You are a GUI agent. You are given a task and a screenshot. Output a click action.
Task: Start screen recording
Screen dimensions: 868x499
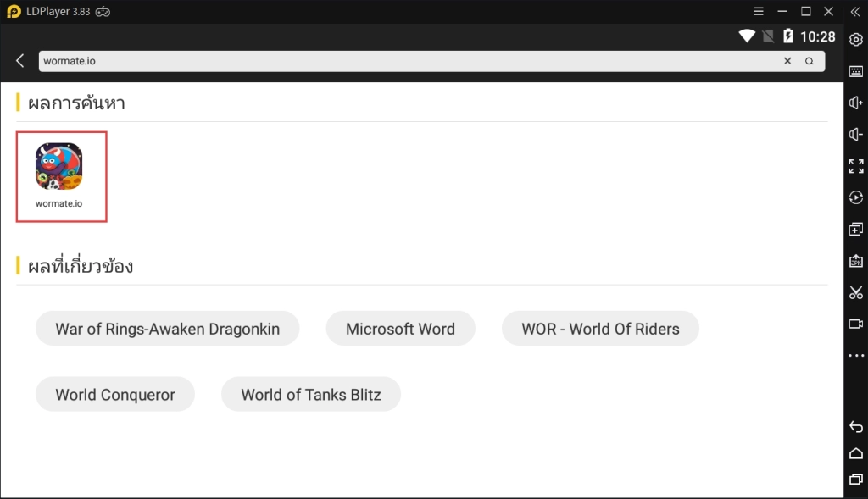tap(855, 324)
